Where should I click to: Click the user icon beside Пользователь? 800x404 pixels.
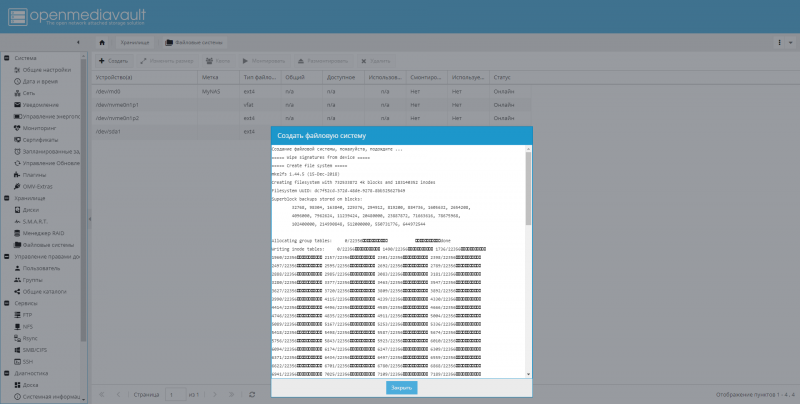click(x=17, y=268)
